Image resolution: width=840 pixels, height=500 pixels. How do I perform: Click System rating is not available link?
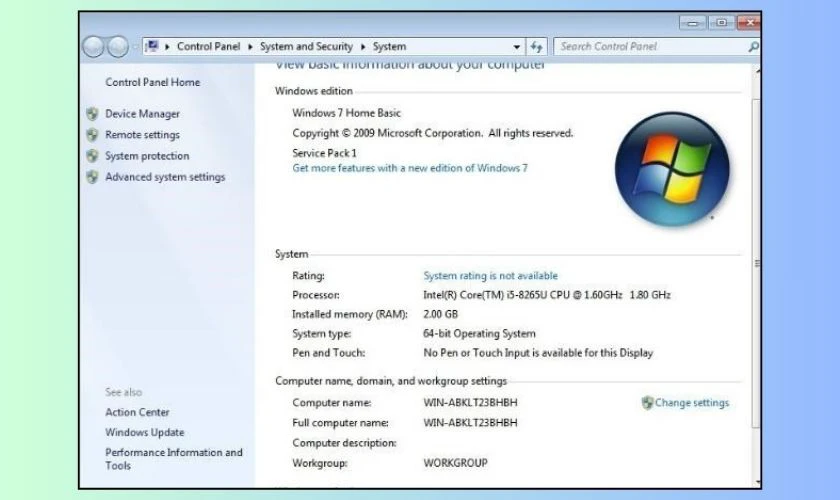pyautogui.click(x=490, y=275)
